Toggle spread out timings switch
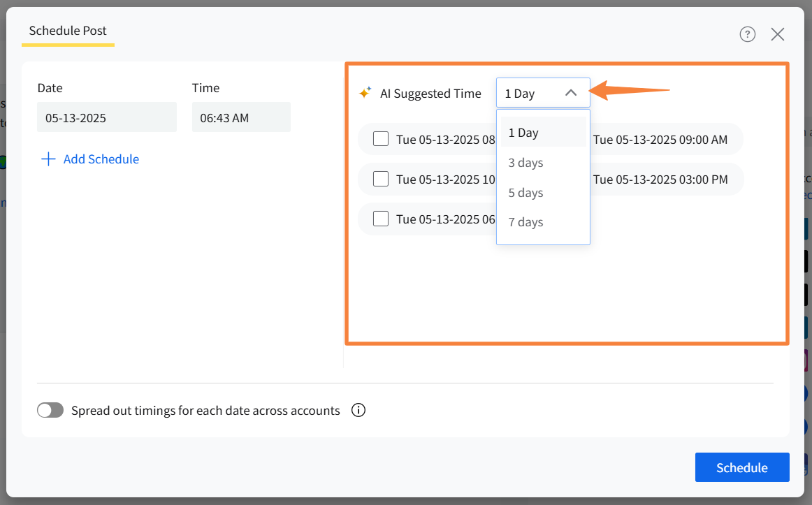812x505 pixels. [50, 410]
